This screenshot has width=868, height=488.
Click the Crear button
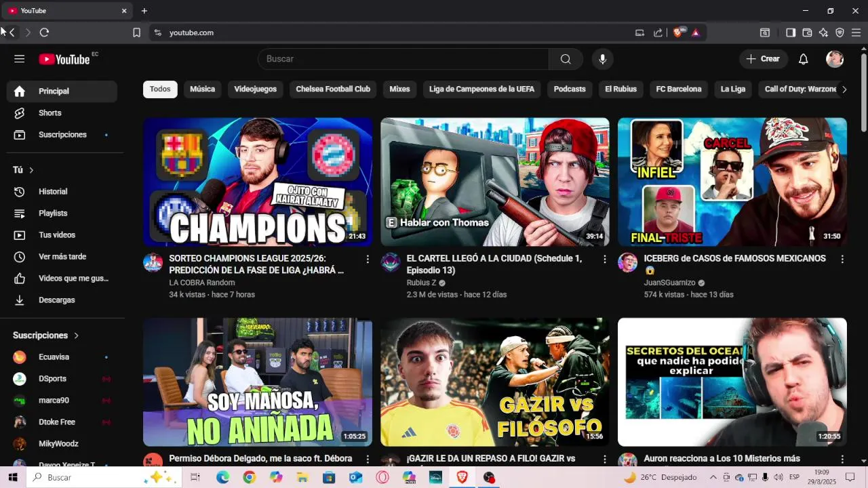(764, 59)
